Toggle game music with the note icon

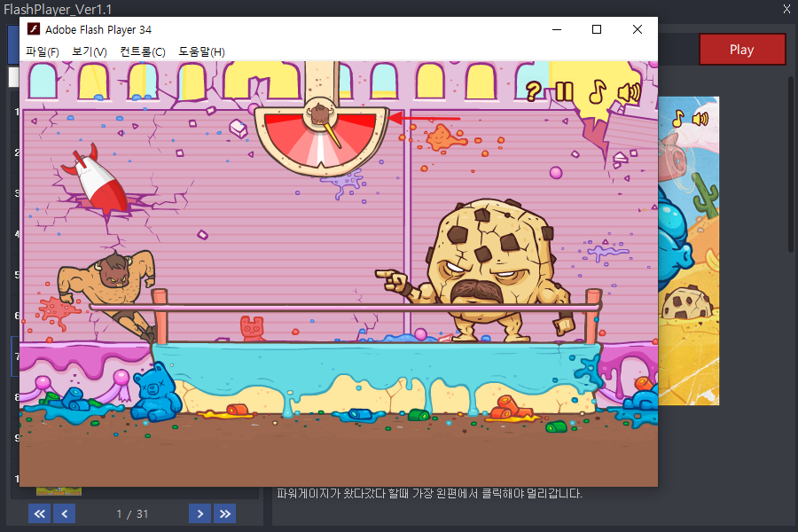(597, 91)
